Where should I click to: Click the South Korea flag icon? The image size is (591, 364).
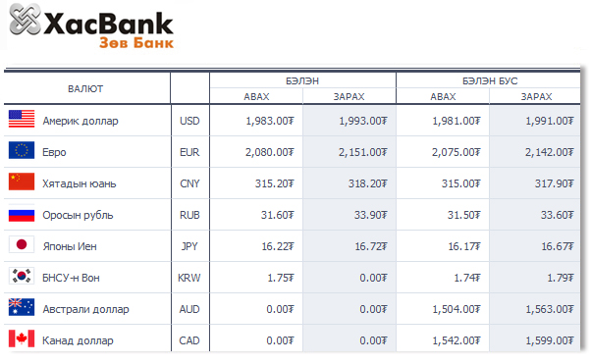click(22, 276)
